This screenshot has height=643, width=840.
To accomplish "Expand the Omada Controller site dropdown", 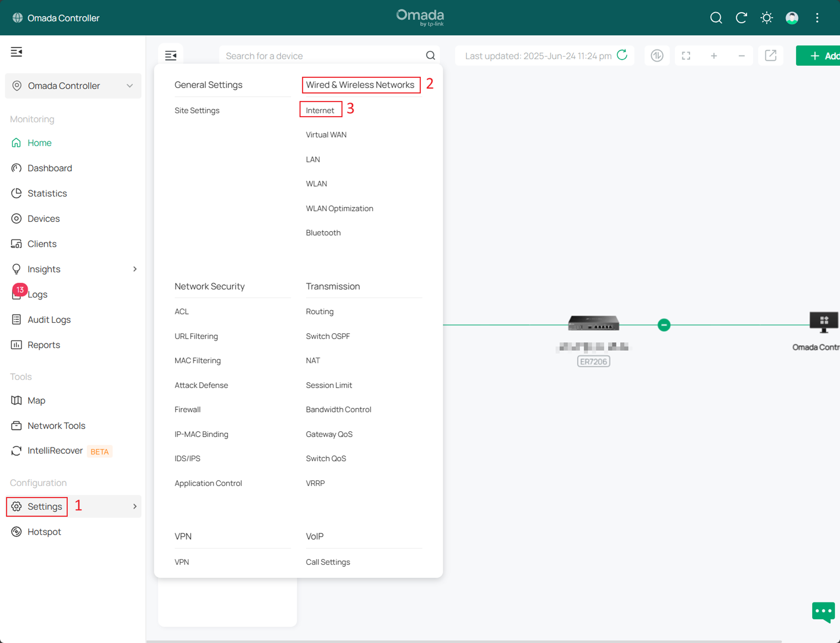I will point(73,86).
